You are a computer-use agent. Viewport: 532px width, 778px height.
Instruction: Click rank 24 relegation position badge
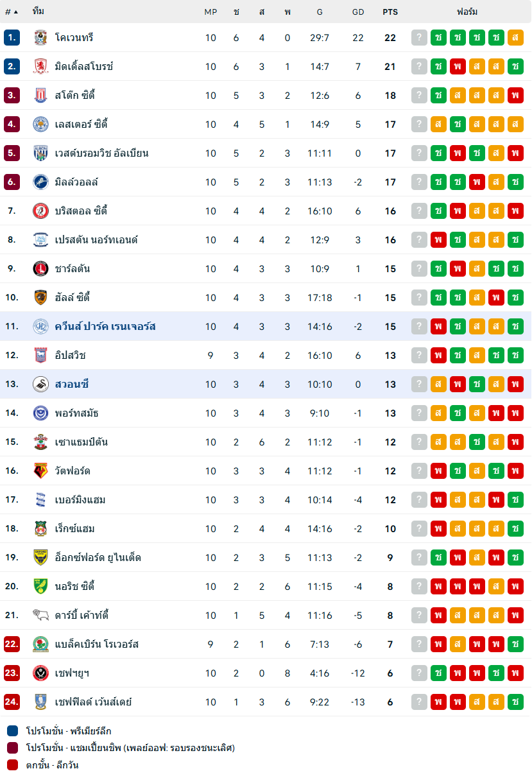click(x=12, y=702)
